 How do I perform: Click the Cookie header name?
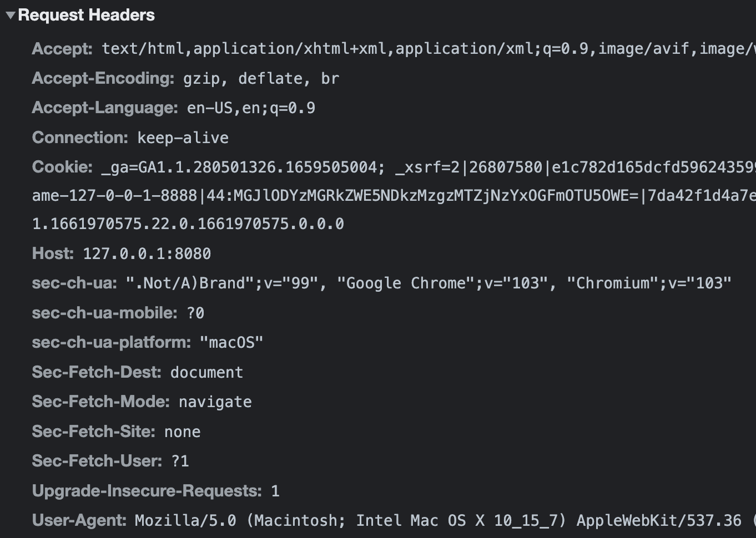click(x=62, y=167)
